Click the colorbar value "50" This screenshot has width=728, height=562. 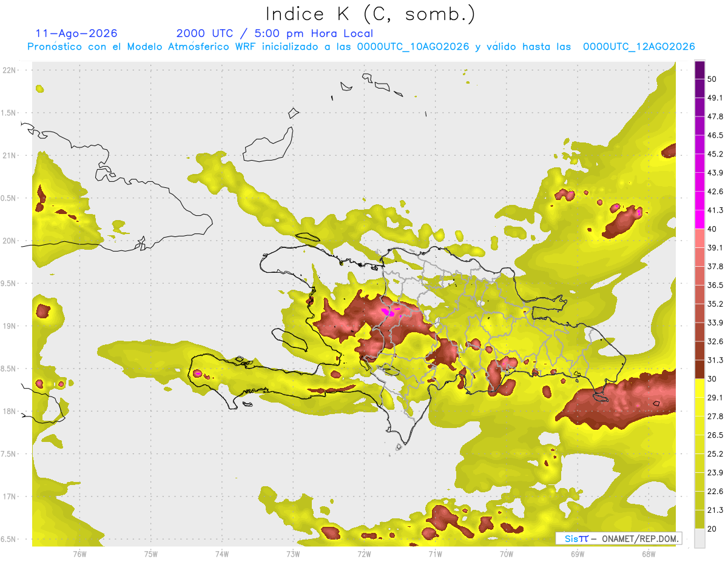pos(712,79)
